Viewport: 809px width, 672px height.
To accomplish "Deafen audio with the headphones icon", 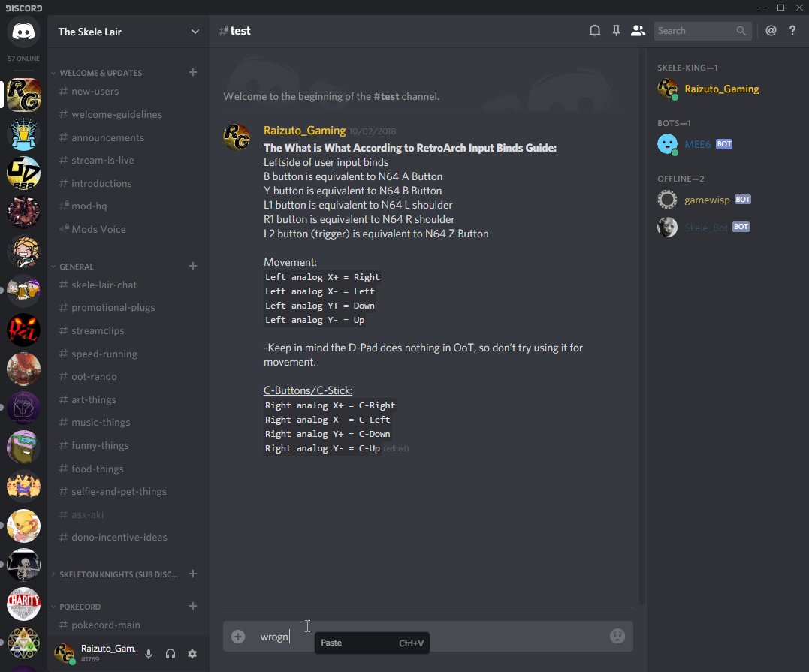I will pyautogui.click(x=170, y=654).
